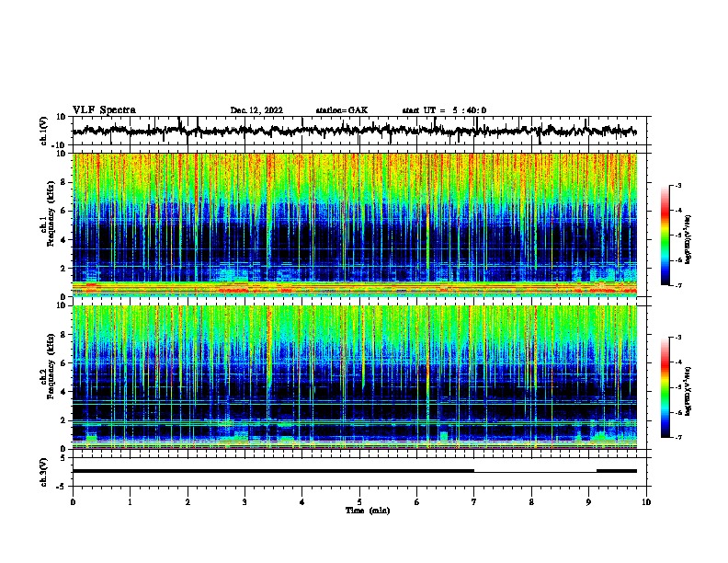Click time axis tick label "8"
Image resolution: width=728 pixels, height=563 pixels.
pos(531,502)
